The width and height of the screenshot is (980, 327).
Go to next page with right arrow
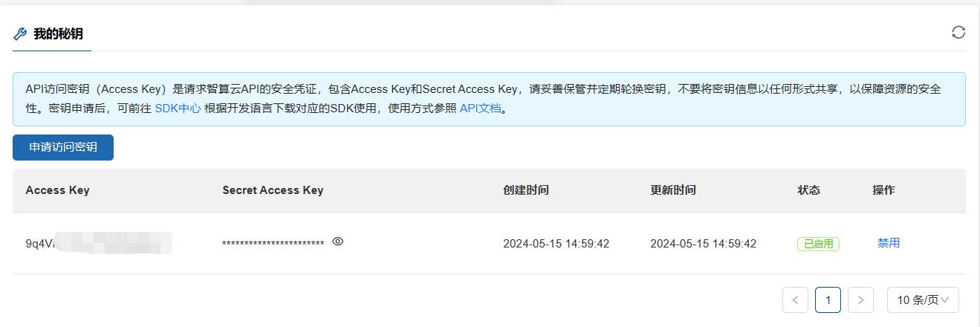click(860, 300)
